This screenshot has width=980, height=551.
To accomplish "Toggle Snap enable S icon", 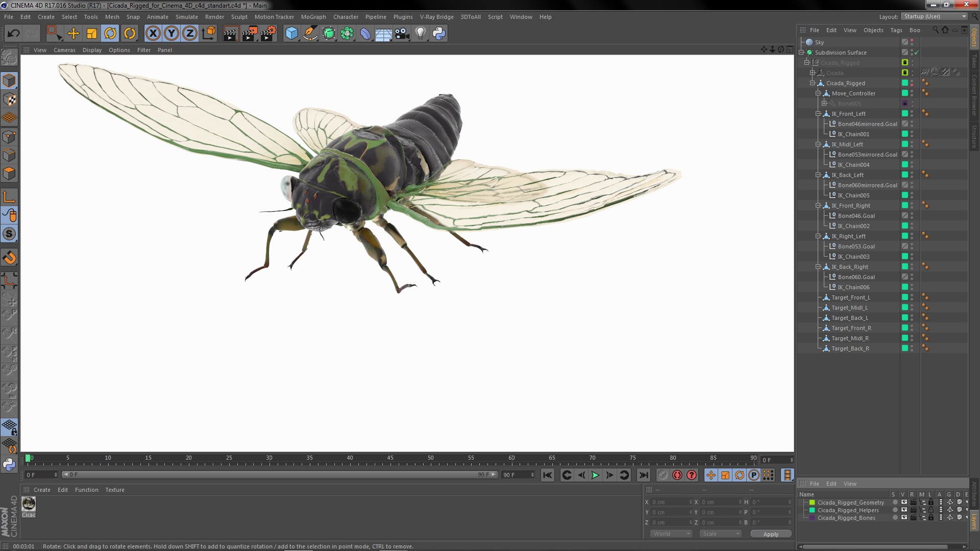I will coord(9,234).
